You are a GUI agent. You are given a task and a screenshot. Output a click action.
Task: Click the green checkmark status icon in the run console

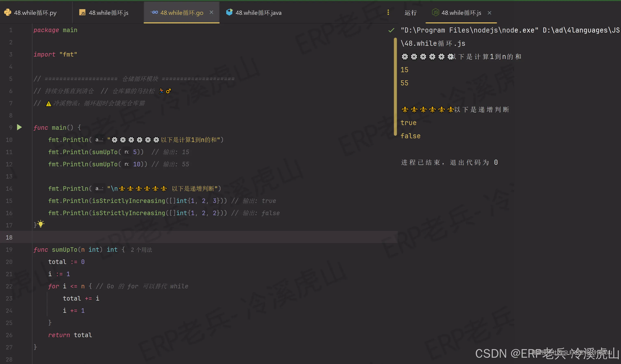click(x=391, y=30)
